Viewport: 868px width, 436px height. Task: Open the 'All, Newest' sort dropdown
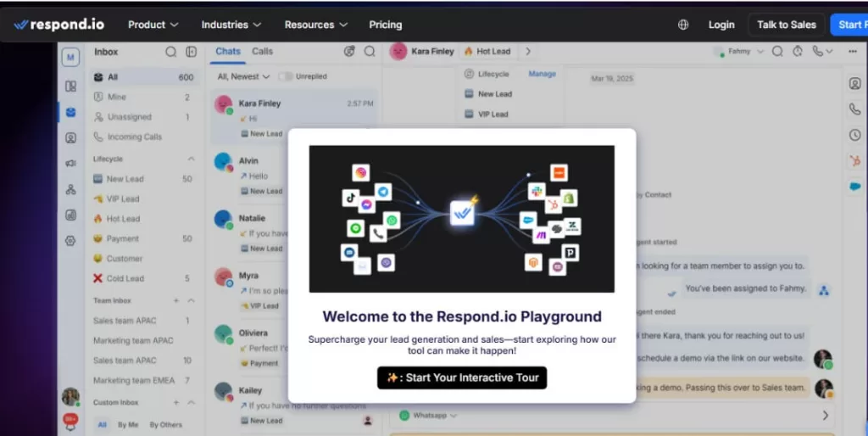tap(243, 76)
